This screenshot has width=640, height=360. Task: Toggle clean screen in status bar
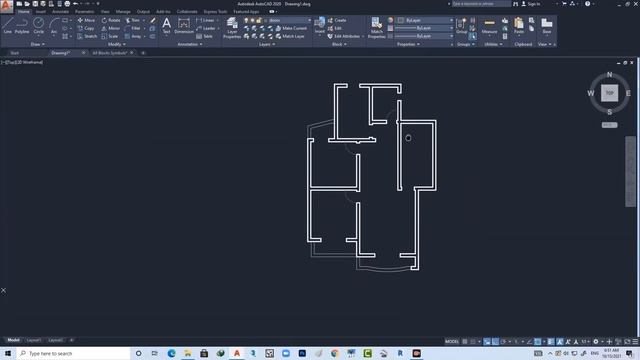pyautogui.click(x=627, y=342)
